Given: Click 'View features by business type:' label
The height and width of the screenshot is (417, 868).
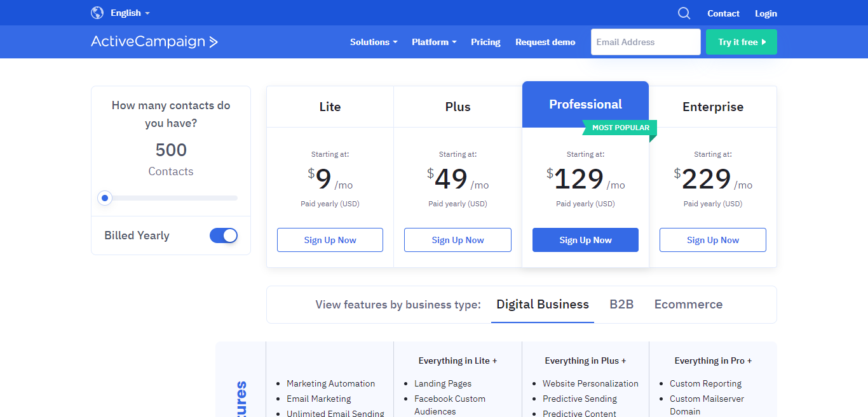Looking at the screenshot, I should pyautogui.click(x=398, y=305).
